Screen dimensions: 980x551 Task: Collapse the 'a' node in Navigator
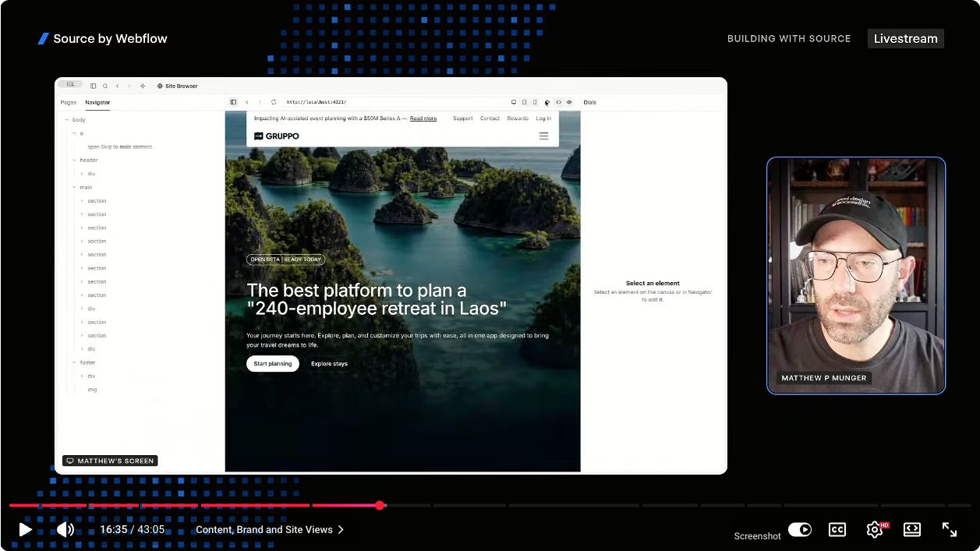74,133
